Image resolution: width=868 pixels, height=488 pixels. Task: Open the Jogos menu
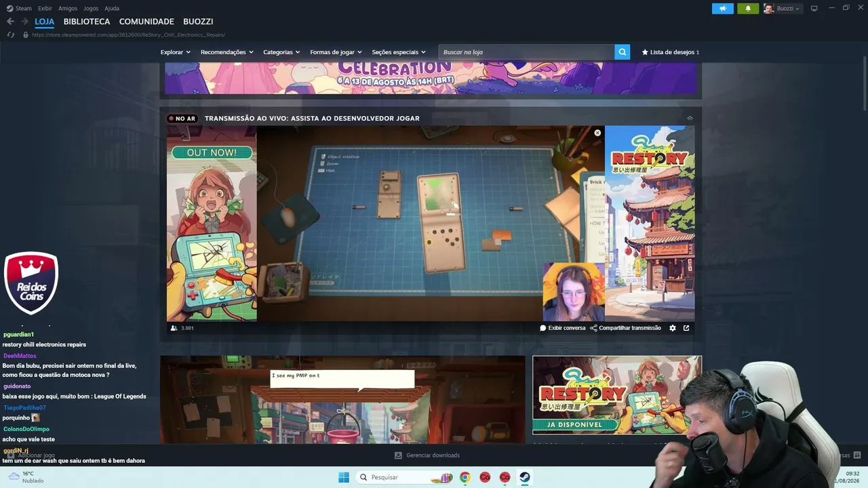point(91,8)
